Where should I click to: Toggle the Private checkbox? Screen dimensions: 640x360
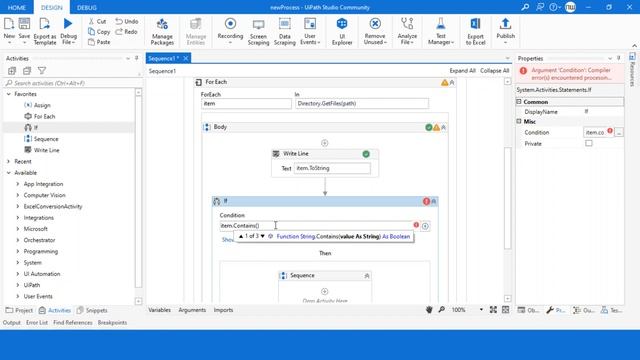pos(589,143)
